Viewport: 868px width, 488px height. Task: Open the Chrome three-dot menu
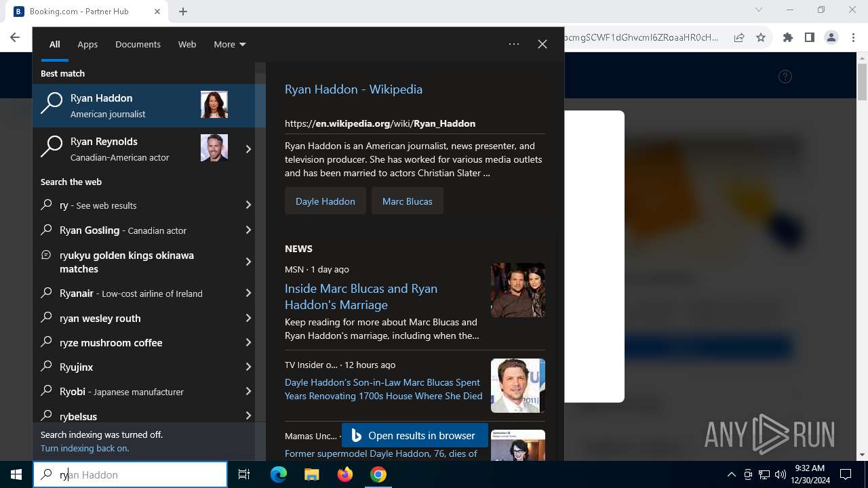point(853,37)
